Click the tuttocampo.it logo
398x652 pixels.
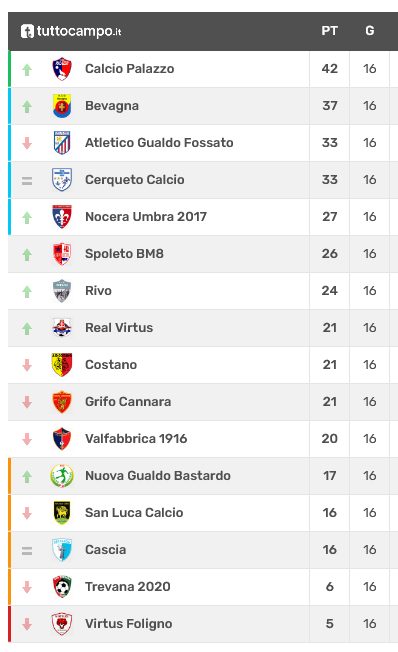tap(71, 31)
